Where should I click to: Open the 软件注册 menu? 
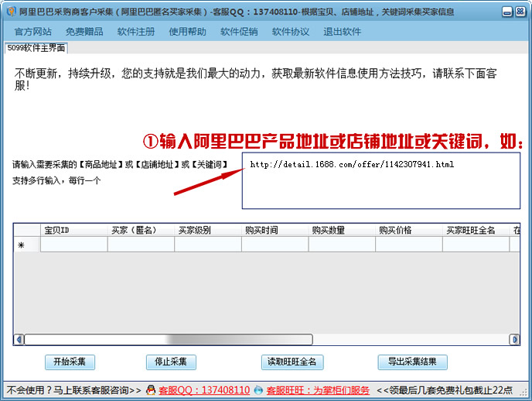click(136, 32)
